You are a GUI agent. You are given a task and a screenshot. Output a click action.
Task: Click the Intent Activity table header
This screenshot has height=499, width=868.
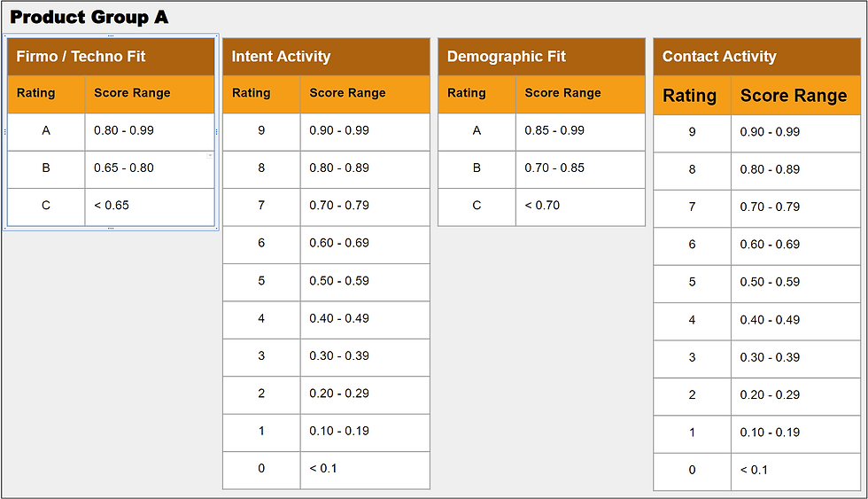[326, 57]
